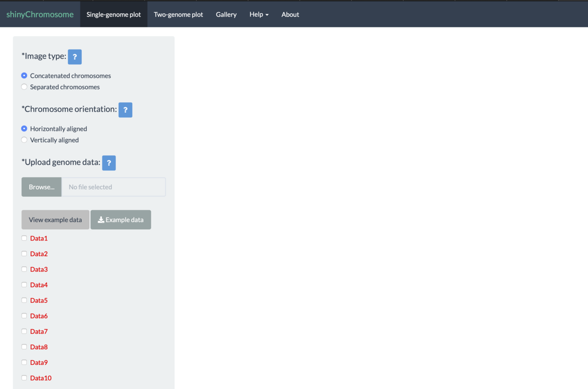Enable the Data7 checkbox
This screenshot has width=588, height=389.
click(x=24, y=331)
